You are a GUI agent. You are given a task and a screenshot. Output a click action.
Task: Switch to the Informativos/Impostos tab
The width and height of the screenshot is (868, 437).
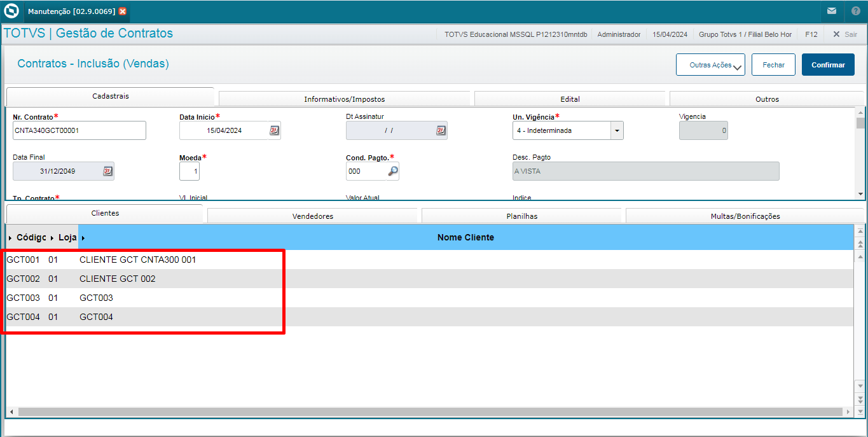point(344,99)
